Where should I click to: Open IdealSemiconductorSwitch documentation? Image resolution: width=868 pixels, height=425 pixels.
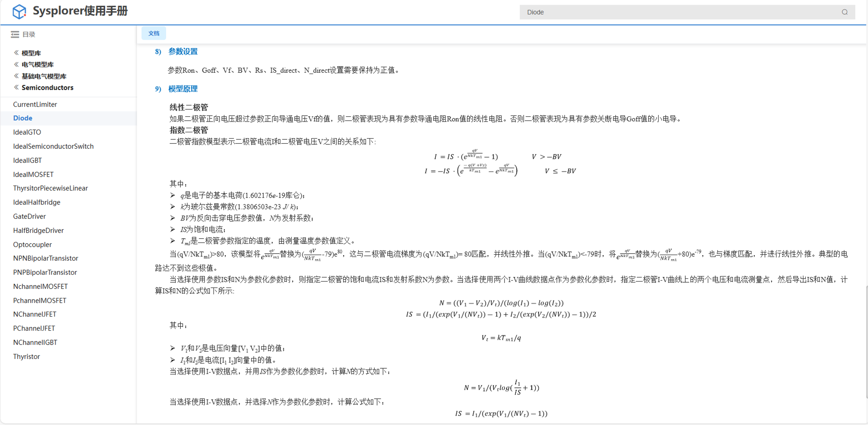[53, 146]
